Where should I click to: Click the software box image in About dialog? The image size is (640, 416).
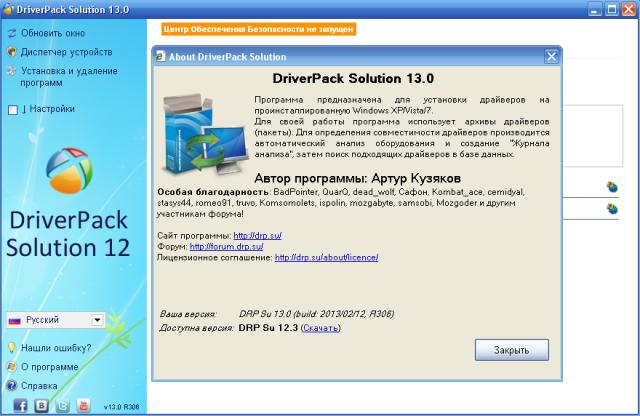point(204,135)
